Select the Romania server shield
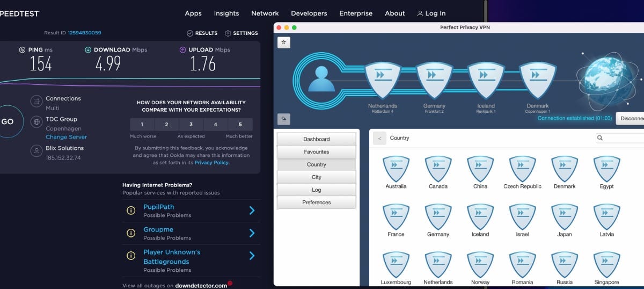 [522, 265]
